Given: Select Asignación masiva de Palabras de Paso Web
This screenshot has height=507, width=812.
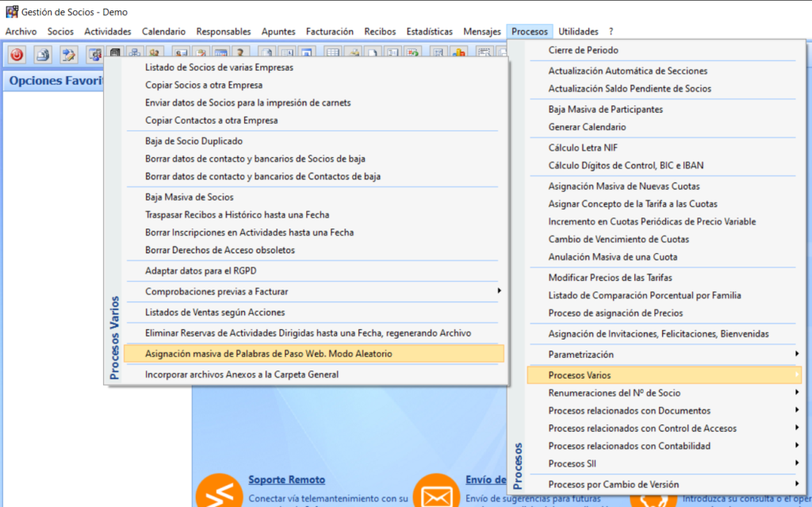Looking at the screenshot, I should coord(268,354).
